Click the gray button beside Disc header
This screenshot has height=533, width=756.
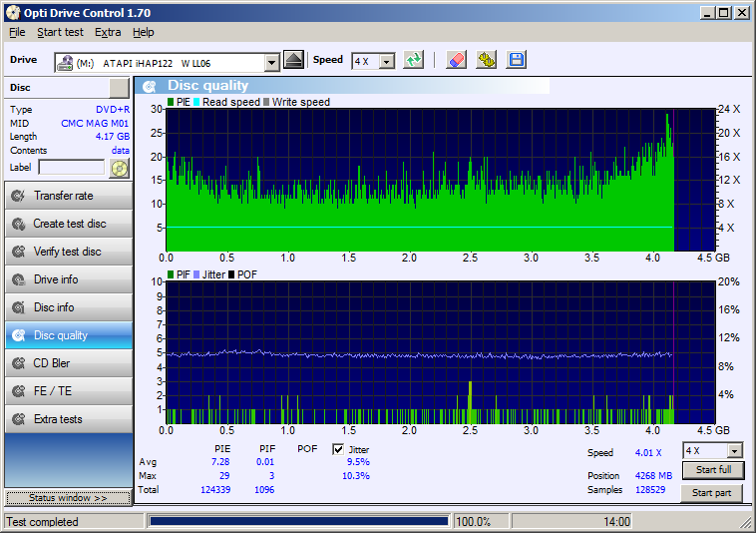119,88
